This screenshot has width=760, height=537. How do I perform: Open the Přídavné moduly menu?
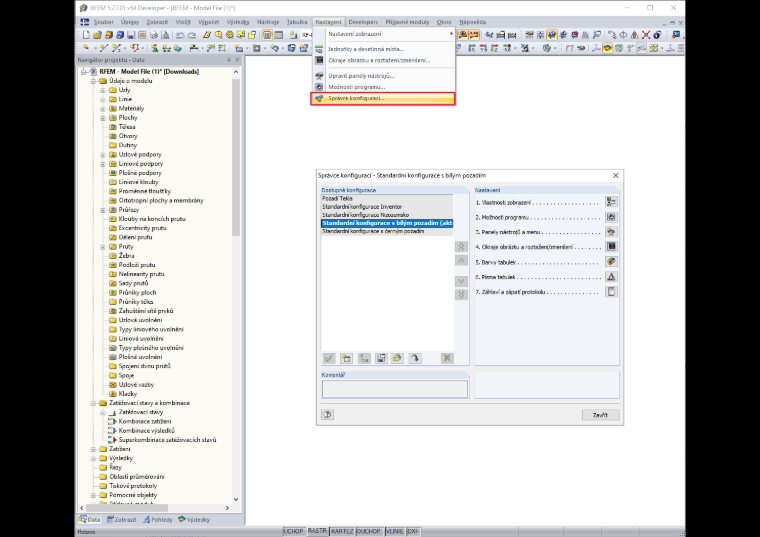407,22
